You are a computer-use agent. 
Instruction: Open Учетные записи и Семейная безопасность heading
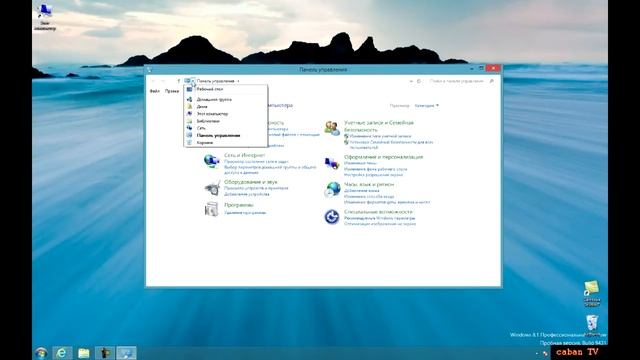click(379, 126)
